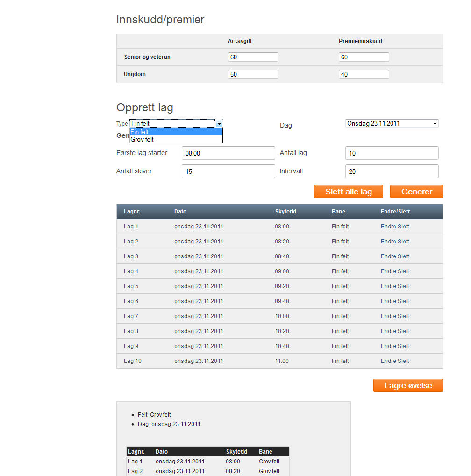Click the 'Antall skiver' field
Screen dimensions: 471x476
[x=228, y=171]
